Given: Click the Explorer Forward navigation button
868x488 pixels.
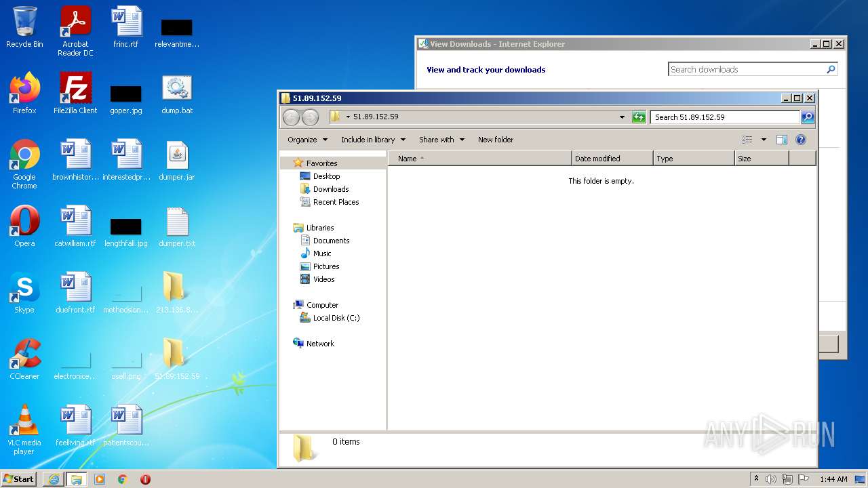Looking at the screenshot, I should coord(310,117).
